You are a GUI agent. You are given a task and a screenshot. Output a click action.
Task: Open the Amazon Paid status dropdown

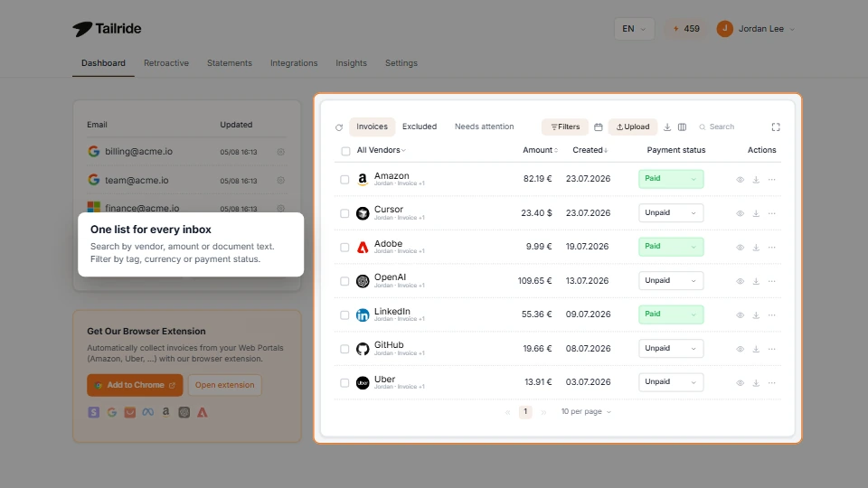[x=671, y=179]
